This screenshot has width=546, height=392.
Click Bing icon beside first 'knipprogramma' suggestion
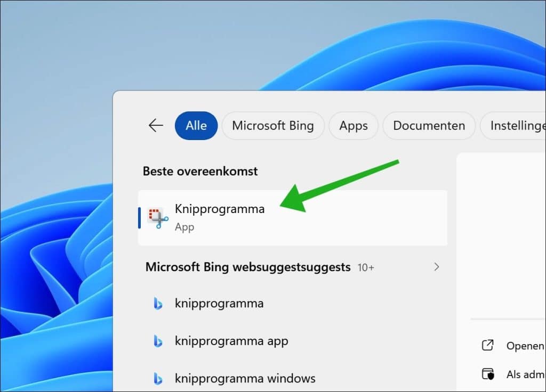tap(158, 304)
